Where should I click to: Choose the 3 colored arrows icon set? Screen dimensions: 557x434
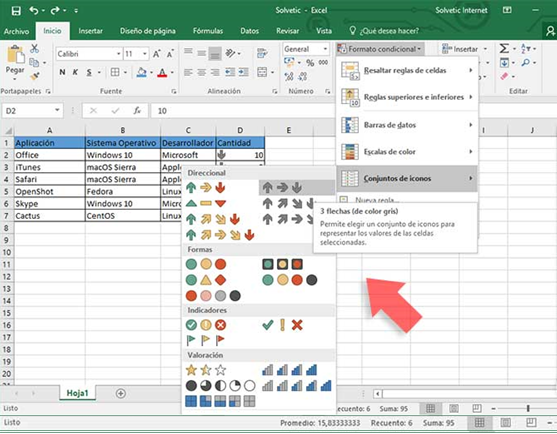pos(206,188)
